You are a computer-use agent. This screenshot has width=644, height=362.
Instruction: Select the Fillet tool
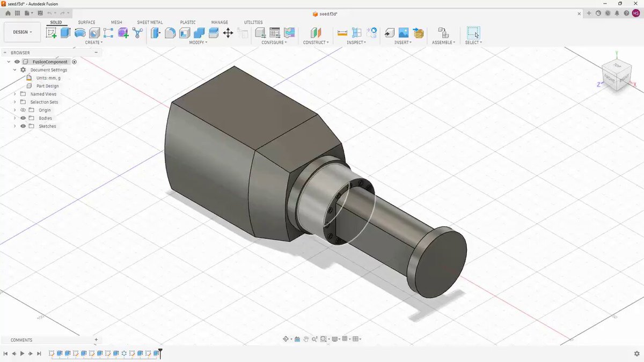tap(170, 33)
